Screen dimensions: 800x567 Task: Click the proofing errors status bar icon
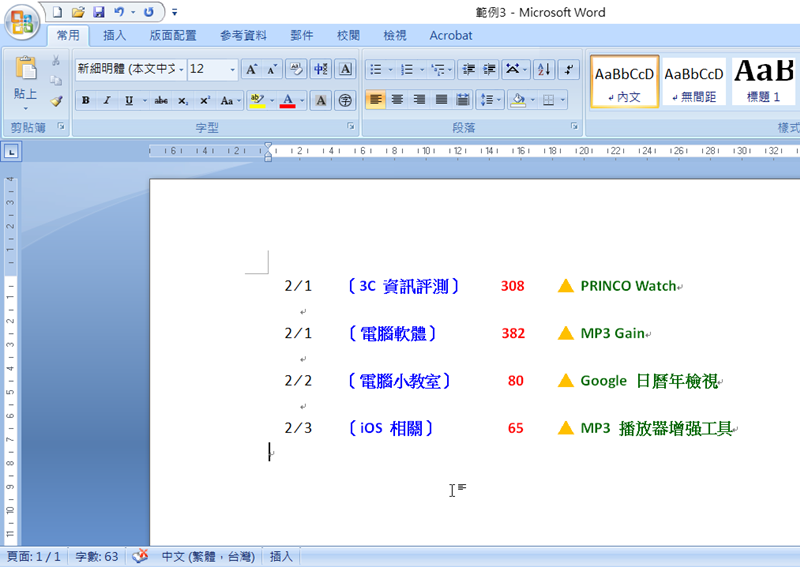tap(141, 556)
